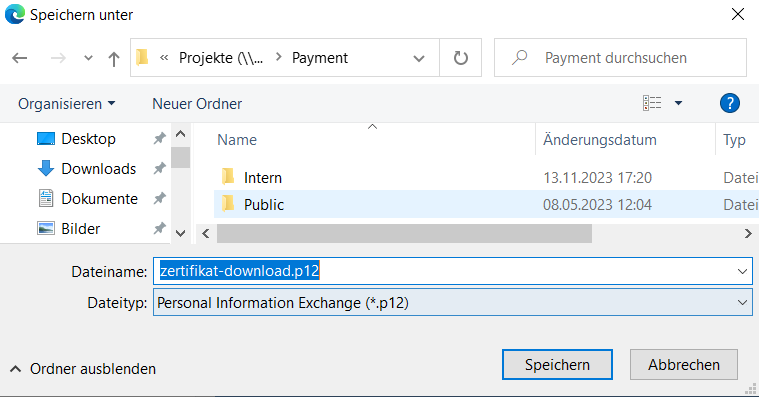The image size is (759, 397).
Task: Open view options dropdown arrow
Action: click(x=678, y=103)
